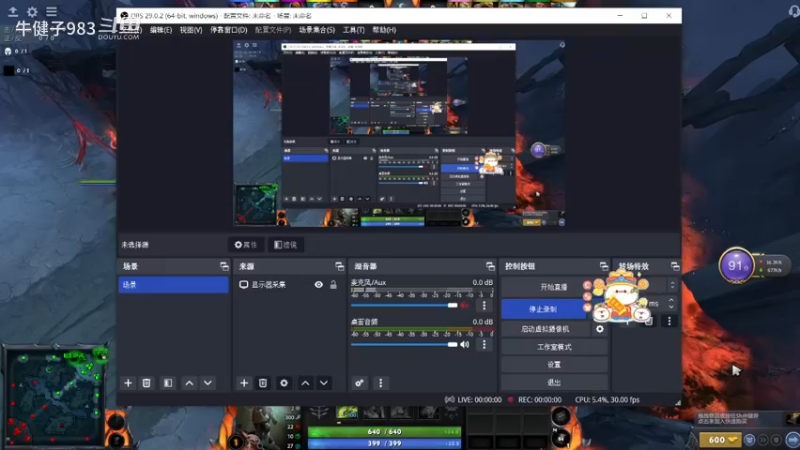800x450 pixels.
Task: Click the blue 399 / 399 mana bar
Action: (384, 443)
